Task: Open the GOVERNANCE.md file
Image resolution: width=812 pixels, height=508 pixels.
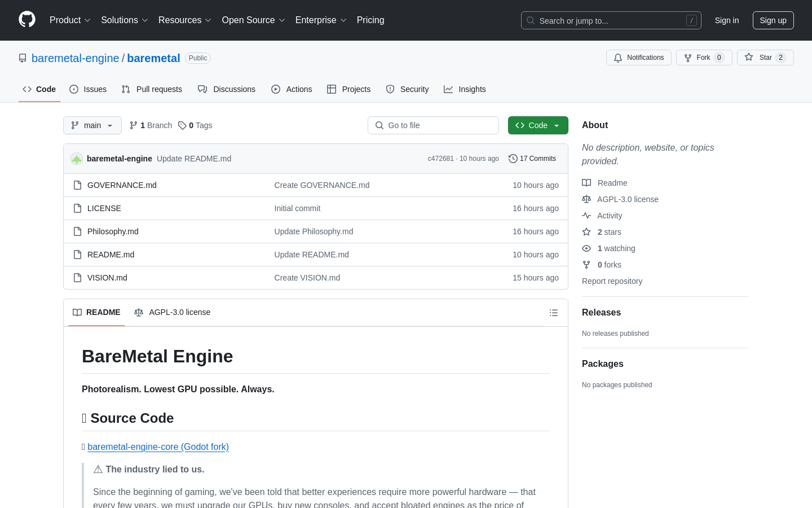Action: click(122, 185)
